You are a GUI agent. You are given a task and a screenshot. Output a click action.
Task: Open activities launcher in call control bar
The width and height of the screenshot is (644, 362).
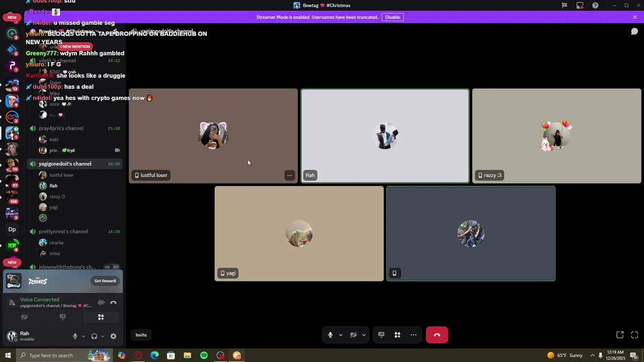[397, 335]
